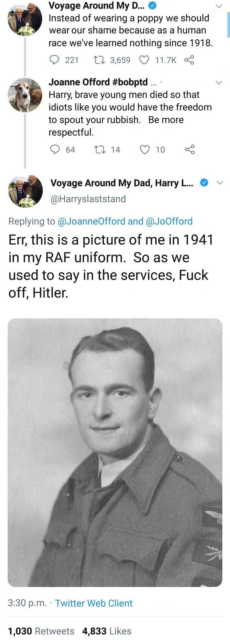Like the tweet with 11.7K likes
This screenshot has width=230, height=644.
pos(144,60)
